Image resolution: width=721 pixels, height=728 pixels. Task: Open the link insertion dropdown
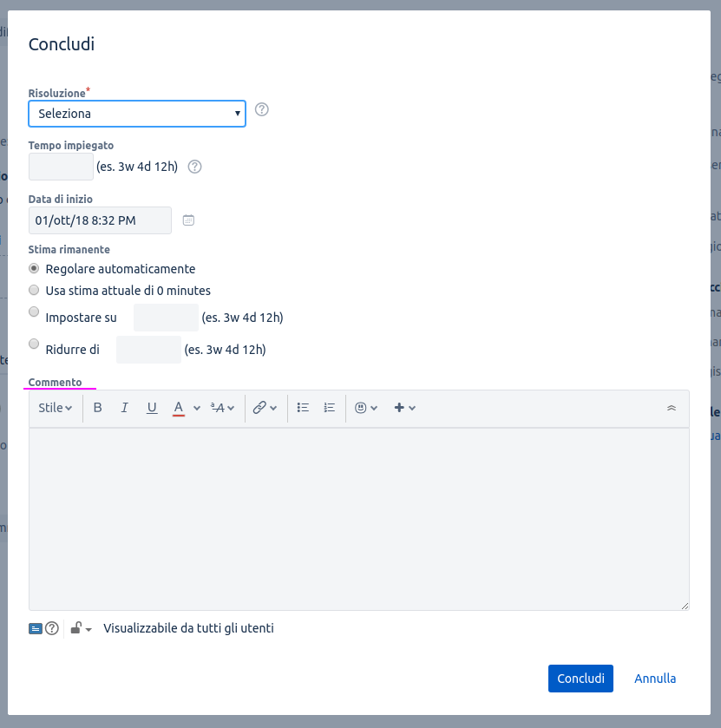point(265,408)
